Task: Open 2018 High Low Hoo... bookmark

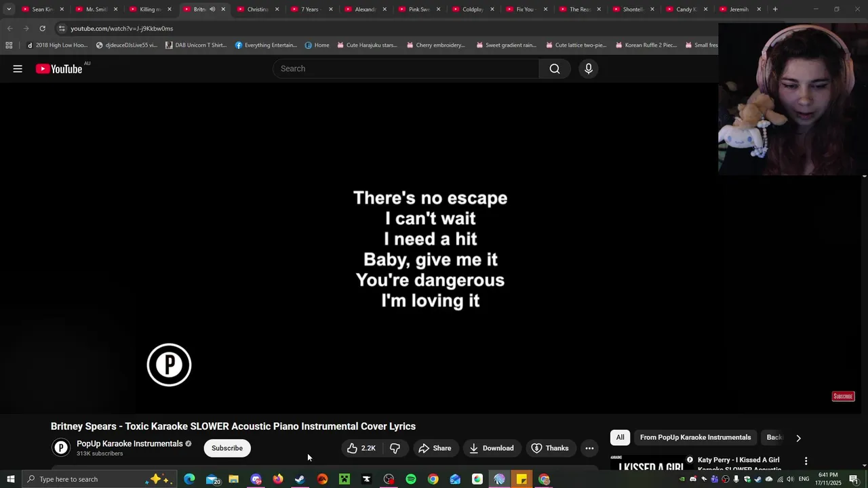Action: pos(57,45)
